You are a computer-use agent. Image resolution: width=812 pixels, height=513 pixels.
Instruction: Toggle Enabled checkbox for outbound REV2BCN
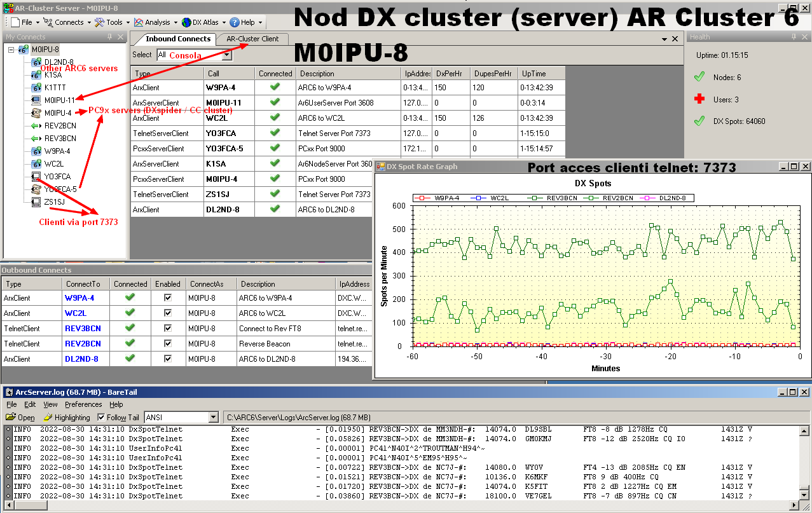point(168,343)
